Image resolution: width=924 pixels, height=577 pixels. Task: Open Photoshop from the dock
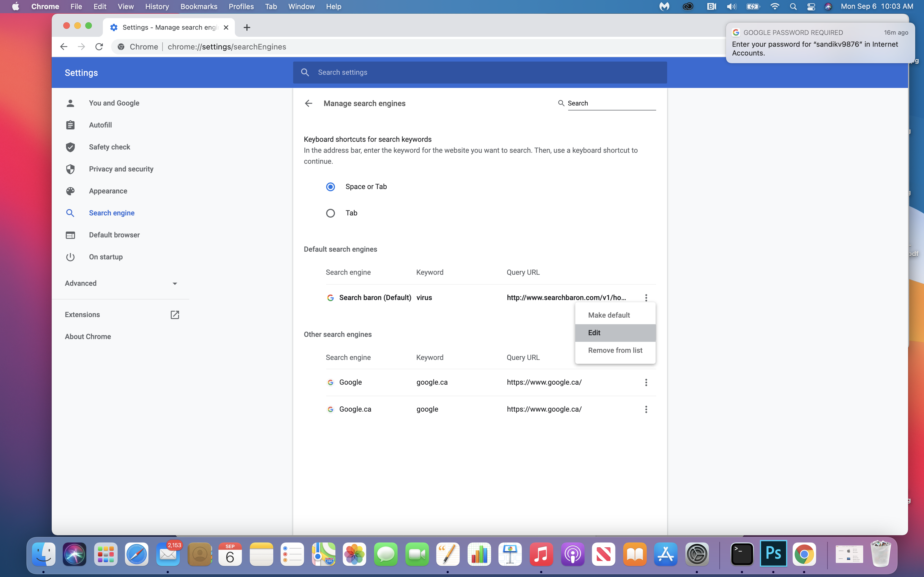coord(773,554)
